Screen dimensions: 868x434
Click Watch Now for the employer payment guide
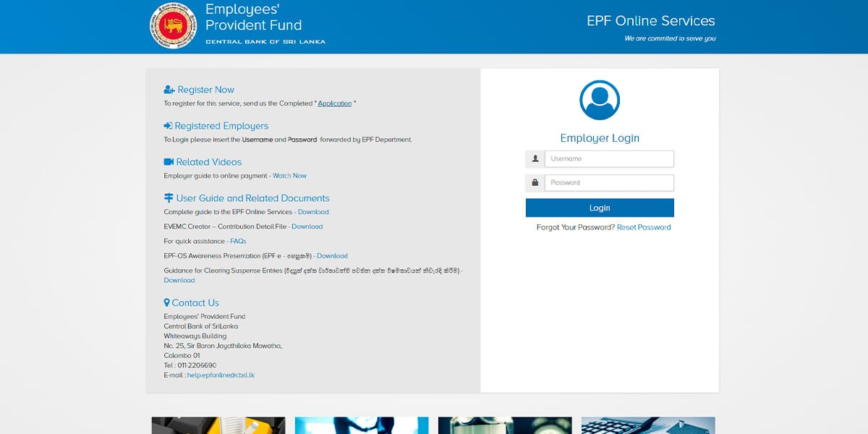289,175
